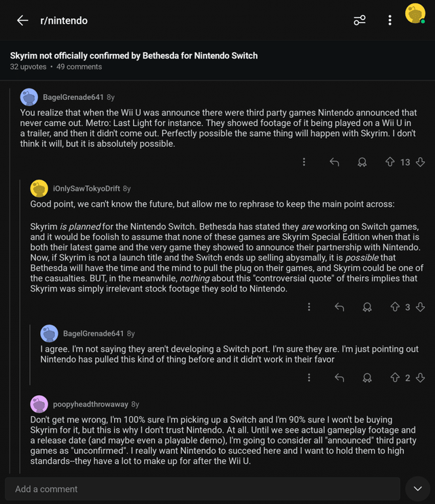This screenshot has width=435, height=504.
Task: Jump to next comment with chevron button
Action: [x=417, y=488]
